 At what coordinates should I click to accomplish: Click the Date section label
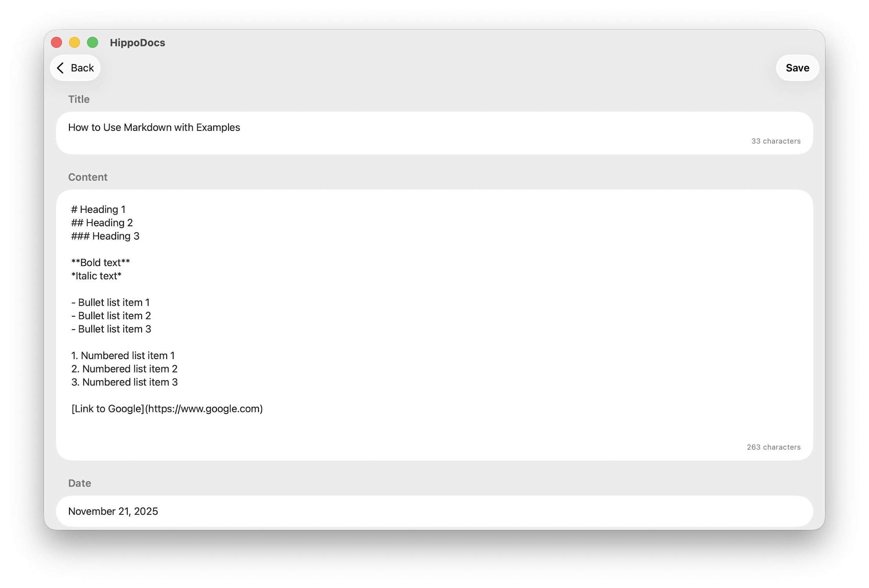(80, 483)
